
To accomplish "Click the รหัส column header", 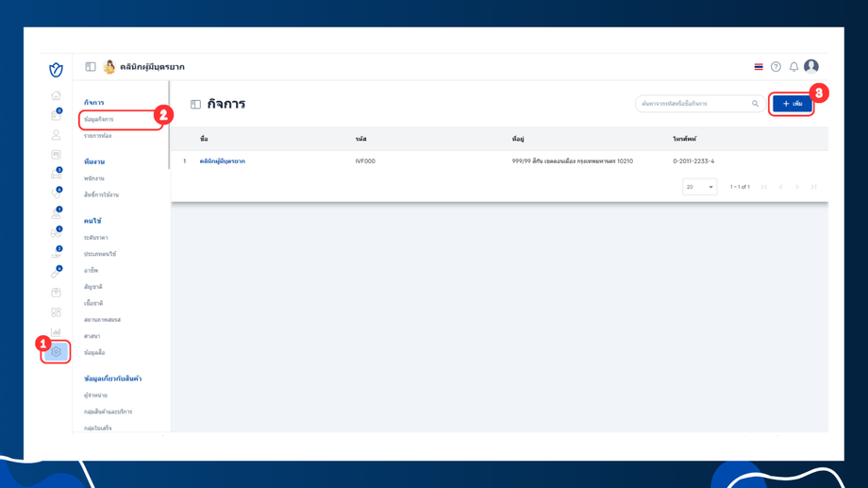I will [x=361, y=139].
